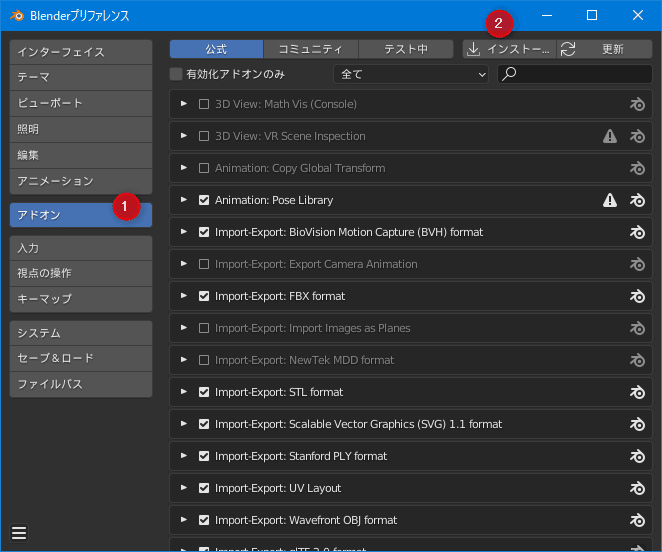Image resolution: width=662 pixels, height=552 pixels.
Task: Click Blender logo icon on Copy Global Transform row
Action: point(637,168)
